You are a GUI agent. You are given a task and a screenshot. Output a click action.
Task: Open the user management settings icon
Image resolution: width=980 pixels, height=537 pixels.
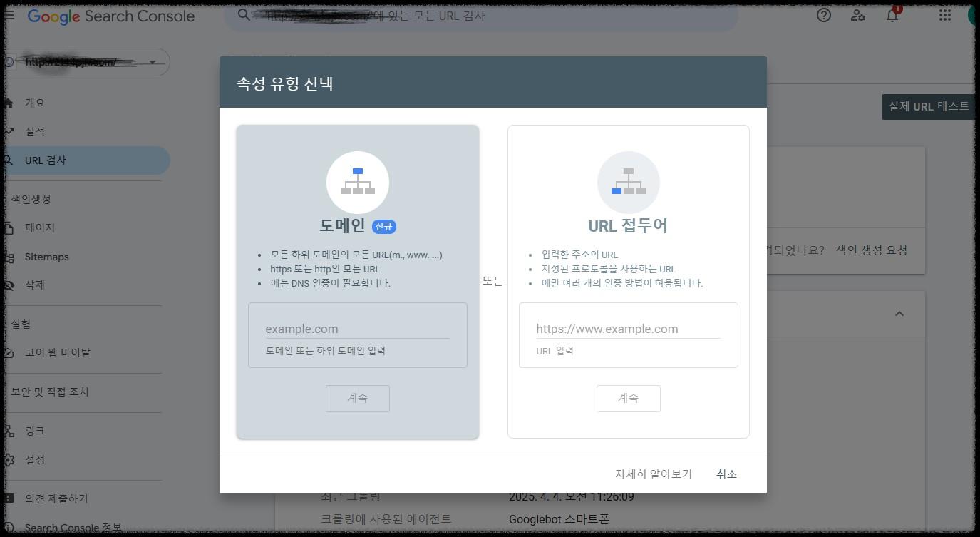click(x=858, y=15)
